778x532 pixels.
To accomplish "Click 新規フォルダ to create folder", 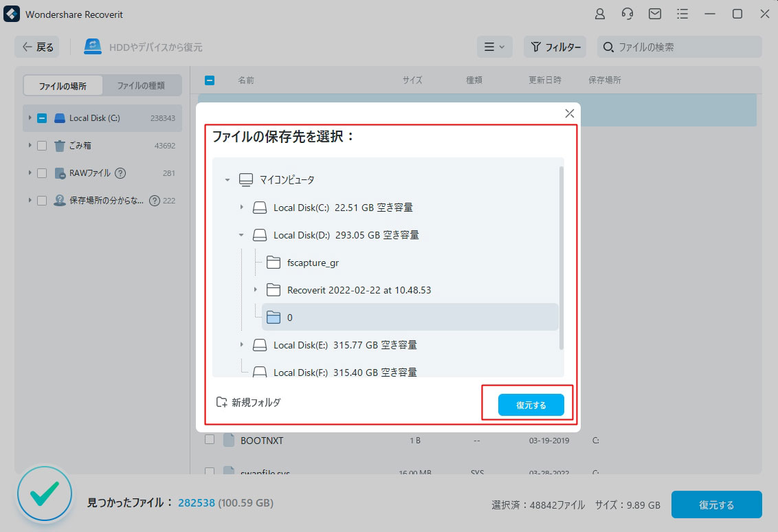I will (x=249, y=402).
